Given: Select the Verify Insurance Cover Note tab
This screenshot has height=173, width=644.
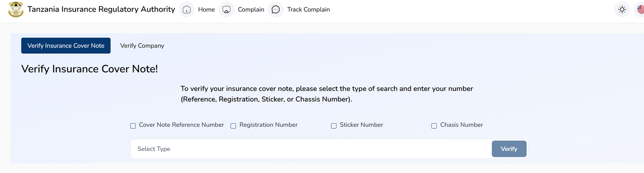Looking at the screenshot, I should click(x=66, y=46).
